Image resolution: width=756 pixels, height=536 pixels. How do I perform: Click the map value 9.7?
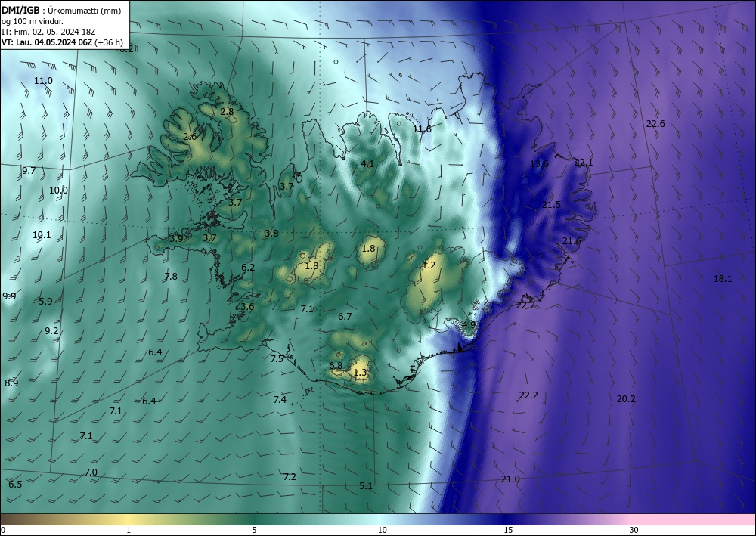pos(29,170)
